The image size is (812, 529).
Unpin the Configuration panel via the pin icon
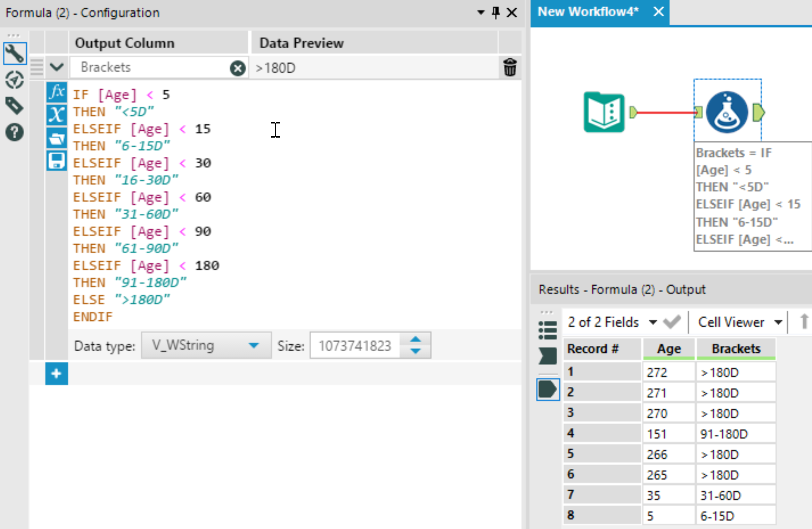pos(495,13)
